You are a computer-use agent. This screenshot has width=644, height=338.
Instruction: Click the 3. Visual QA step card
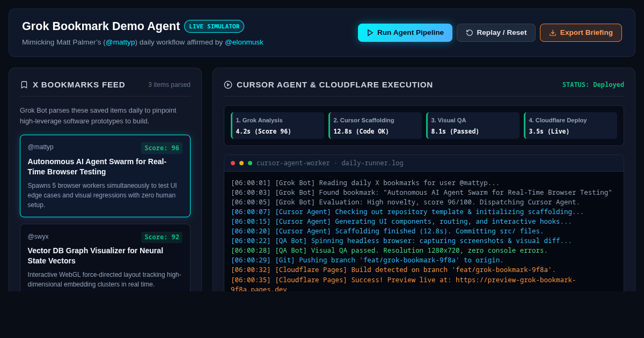pos(473,126)
